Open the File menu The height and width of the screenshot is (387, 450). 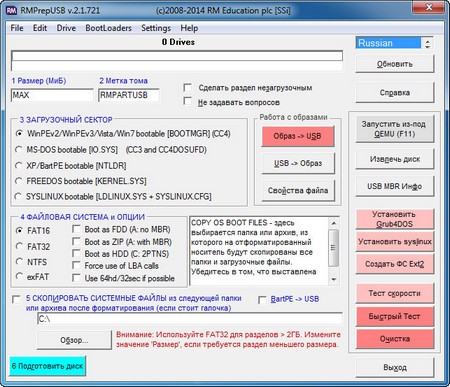coord(17,28)
